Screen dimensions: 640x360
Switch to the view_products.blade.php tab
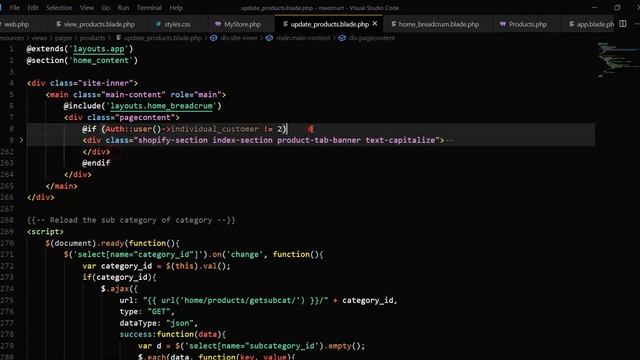tap(99, 24)
